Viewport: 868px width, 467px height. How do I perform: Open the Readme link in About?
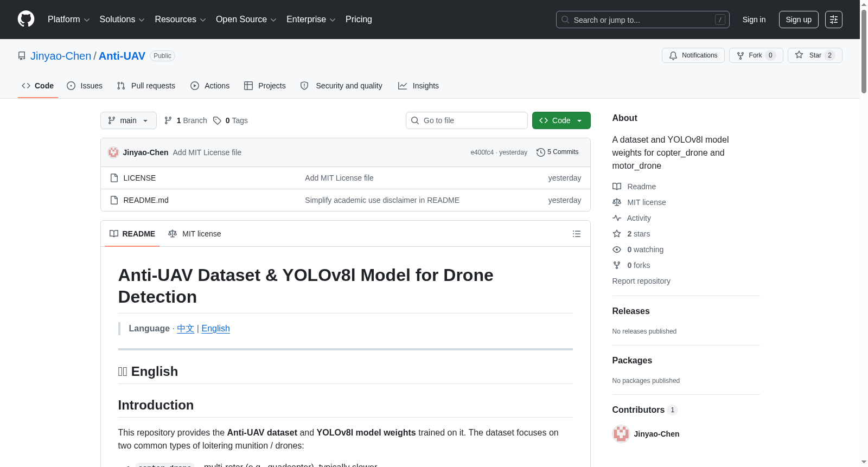634,187
